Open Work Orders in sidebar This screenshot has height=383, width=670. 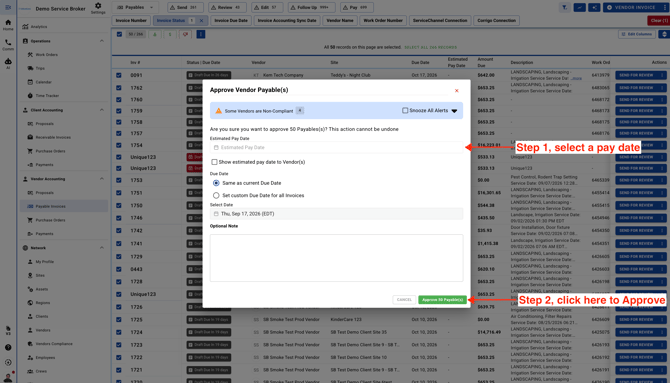point(47,55)
